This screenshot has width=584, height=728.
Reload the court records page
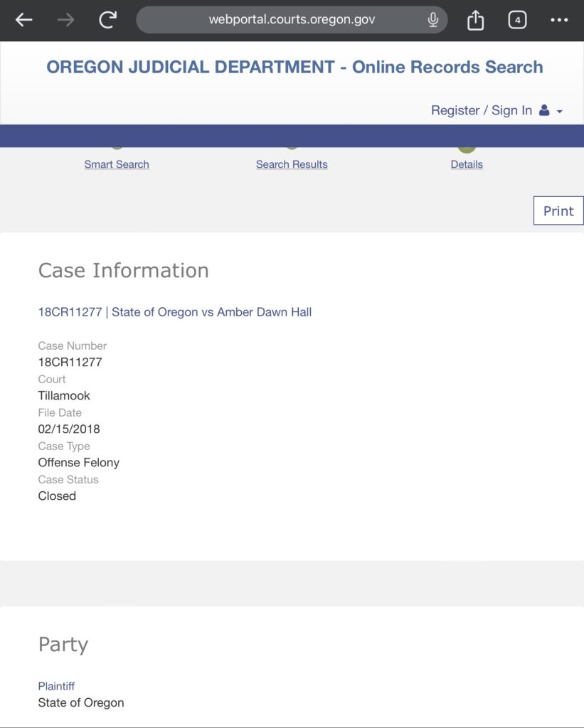coord(108,19)
